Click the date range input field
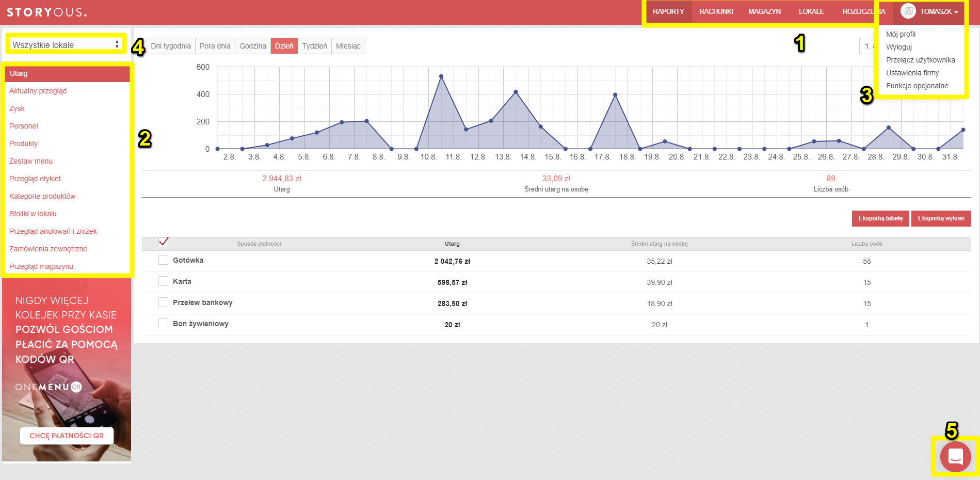Viewport: 980px width, 480px height. pyautogui.click(x=869, y=46)
